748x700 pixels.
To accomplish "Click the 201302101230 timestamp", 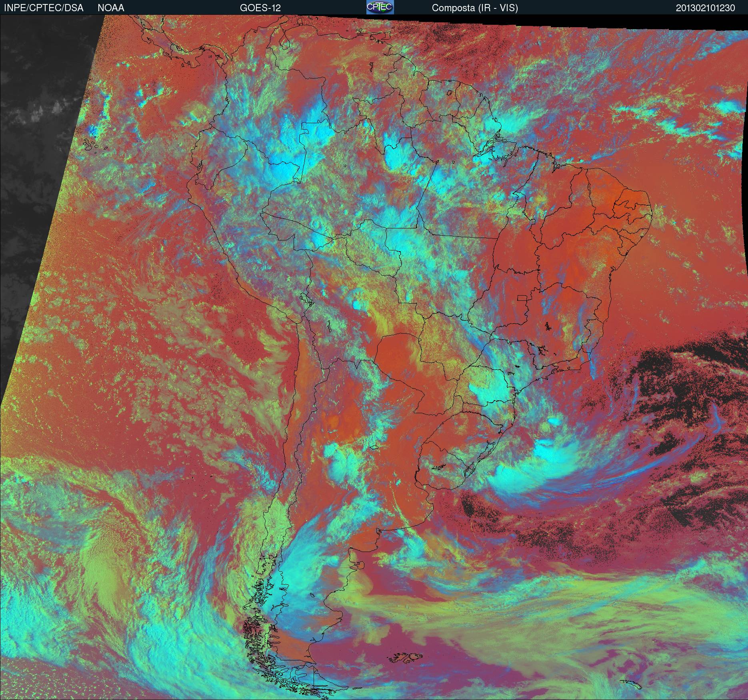I will pos(706,8).
